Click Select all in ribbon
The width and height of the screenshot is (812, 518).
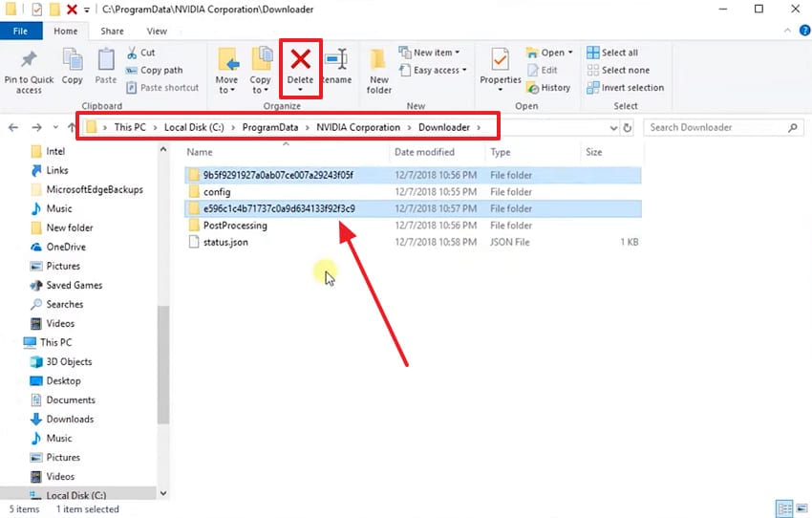click(x=612, y=53)
